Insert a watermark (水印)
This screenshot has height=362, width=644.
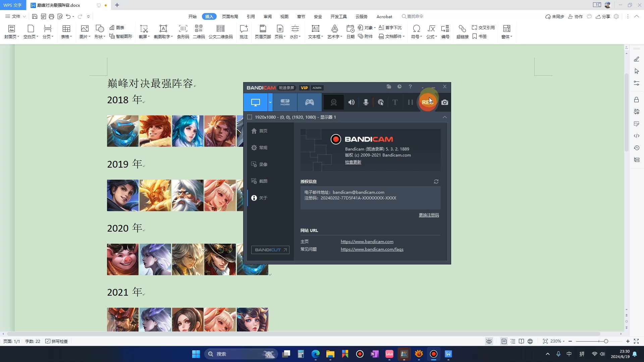point(295,32)
